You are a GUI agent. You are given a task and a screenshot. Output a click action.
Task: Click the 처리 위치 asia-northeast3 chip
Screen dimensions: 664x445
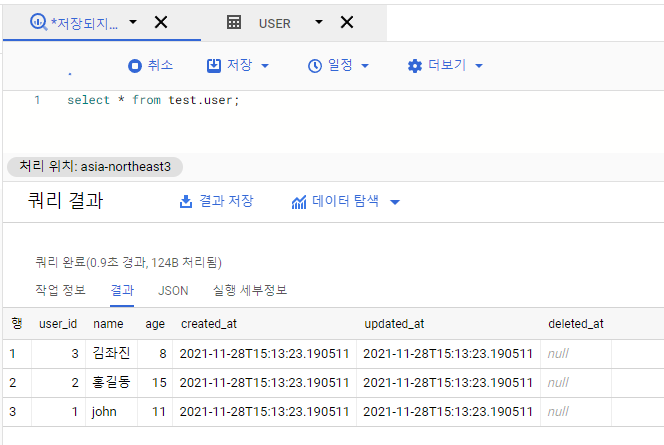(95, 166)
